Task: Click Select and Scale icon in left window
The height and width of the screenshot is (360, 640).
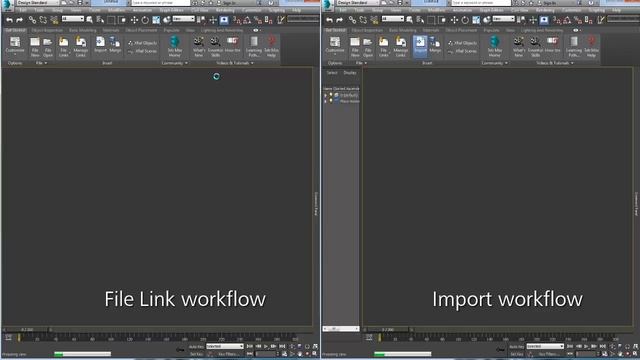Action: 156,20
